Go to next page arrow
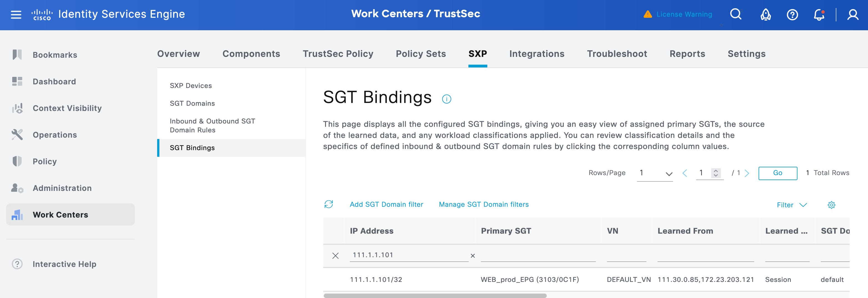Image resolution: width=868 pixels, height=298 pixels. click(x=747, y=173)
